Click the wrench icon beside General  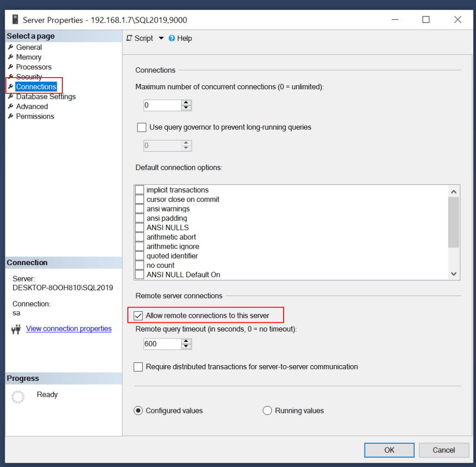(10, 47)
